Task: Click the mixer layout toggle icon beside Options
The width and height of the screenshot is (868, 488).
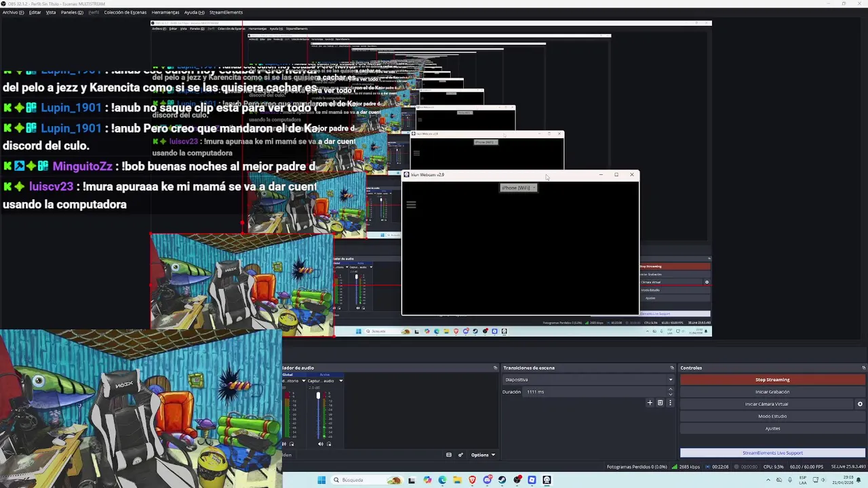Action: (449, 455)
